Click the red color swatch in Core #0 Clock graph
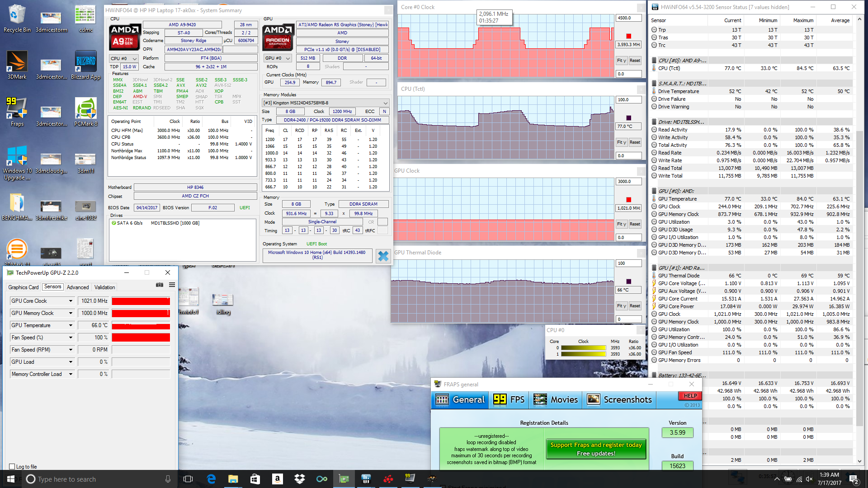This screenshot has width=868, height=488. tap(628, 36)
